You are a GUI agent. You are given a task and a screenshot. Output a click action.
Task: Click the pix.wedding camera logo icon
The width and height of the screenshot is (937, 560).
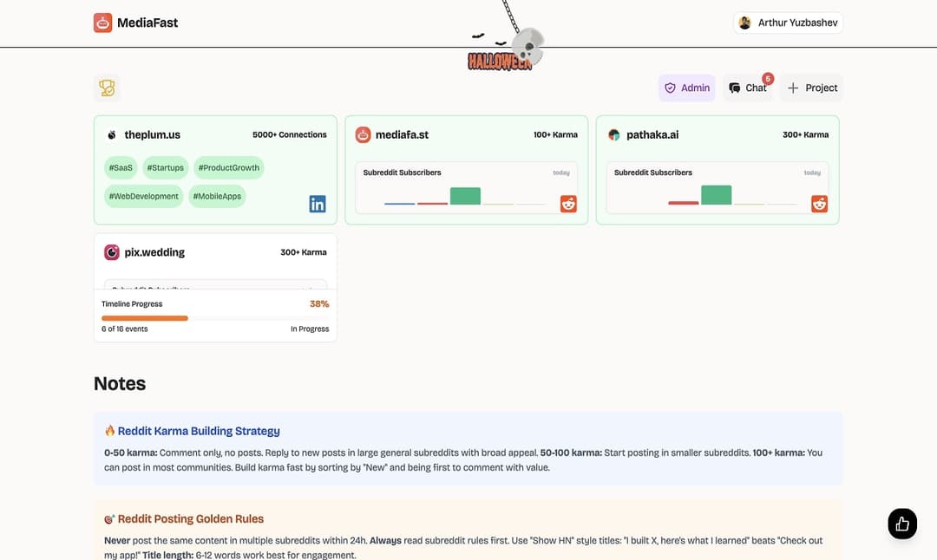[x=111, y=251]
